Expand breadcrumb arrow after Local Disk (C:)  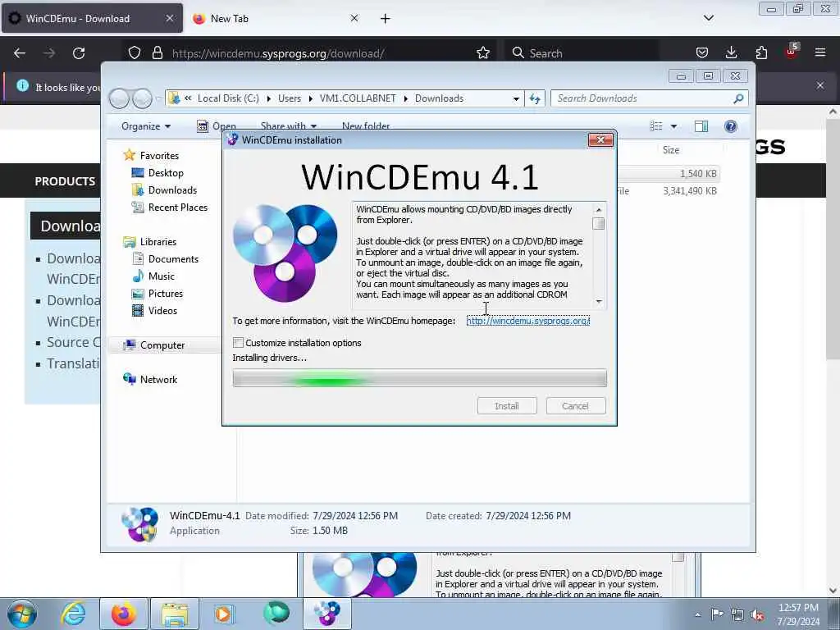coord(269,98)
